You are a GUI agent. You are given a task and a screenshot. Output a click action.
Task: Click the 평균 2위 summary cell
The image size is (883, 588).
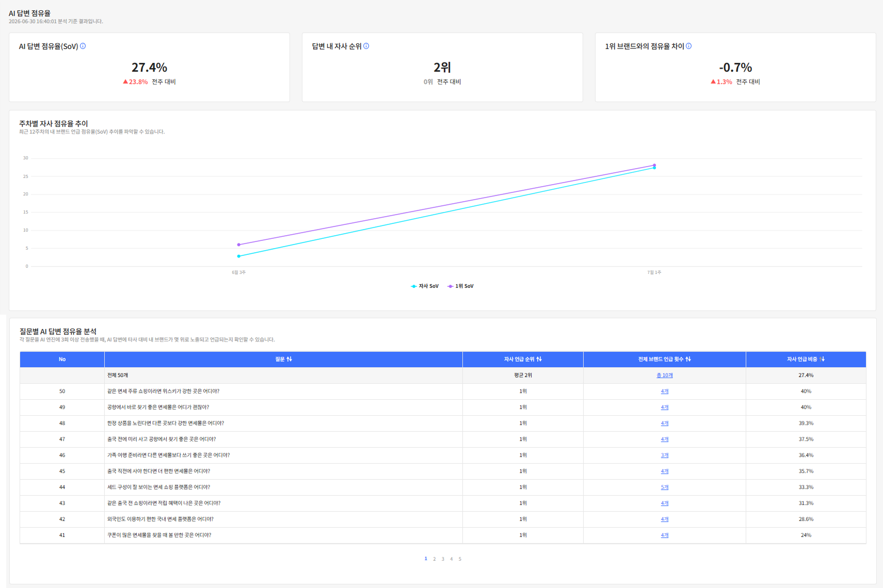523,375
